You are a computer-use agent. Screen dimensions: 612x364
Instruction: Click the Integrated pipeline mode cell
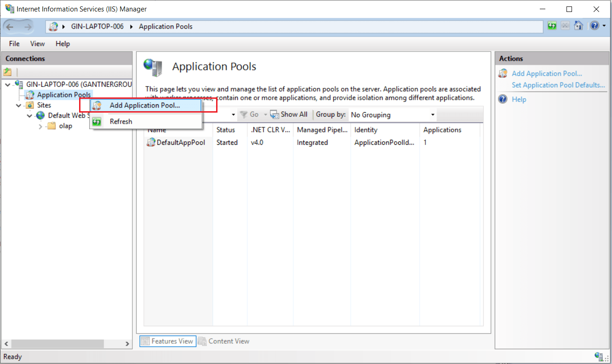pos(312,142)
